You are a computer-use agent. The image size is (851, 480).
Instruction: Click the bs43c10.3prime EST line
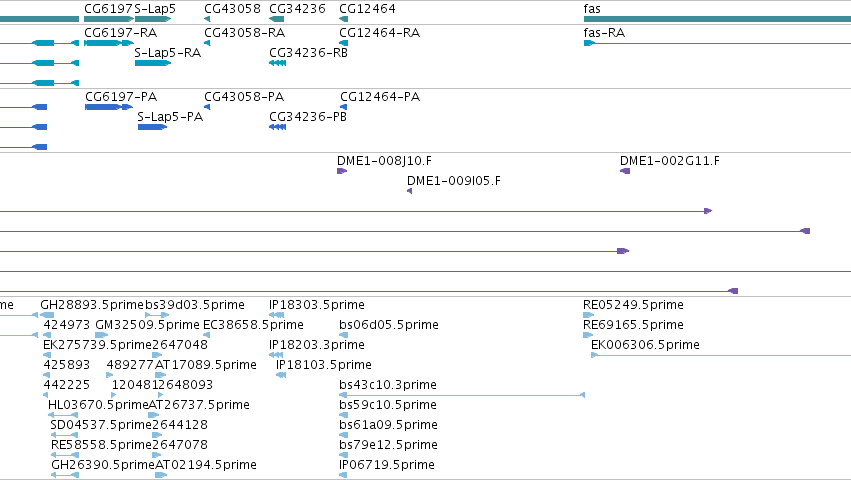pos(462,395)
